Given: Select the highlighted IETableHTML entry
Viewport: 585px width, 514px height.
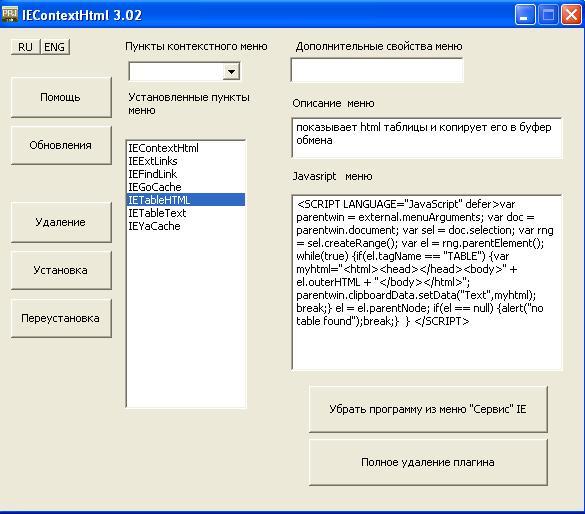Looking at the screenshot, I should point(186,200).
